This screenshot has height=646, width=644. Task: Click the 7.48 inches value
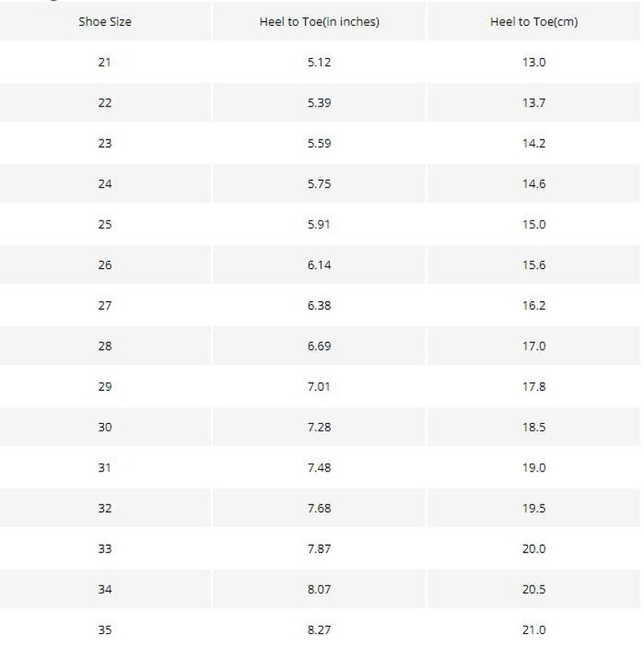319,468
